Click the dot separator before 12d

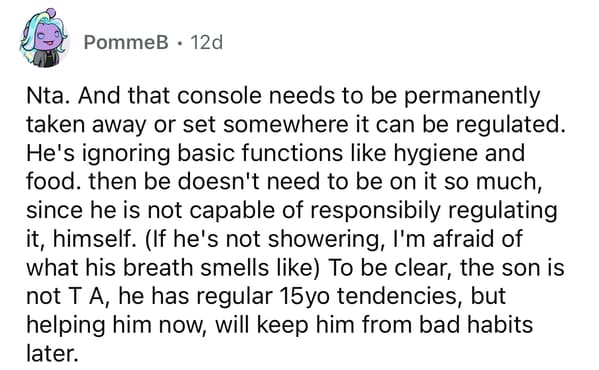click(180, 43)
